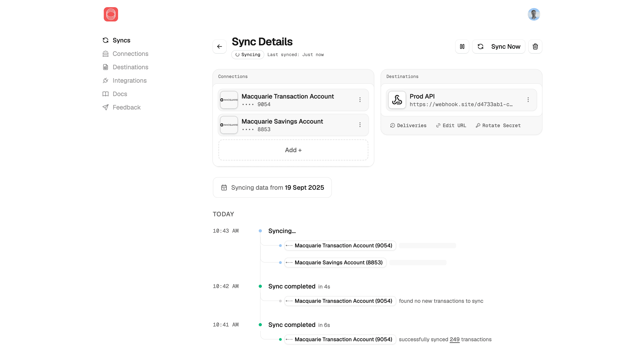Send Feedback via the paper plane icon
The image size is (644, 362).
tap(105, 107)
